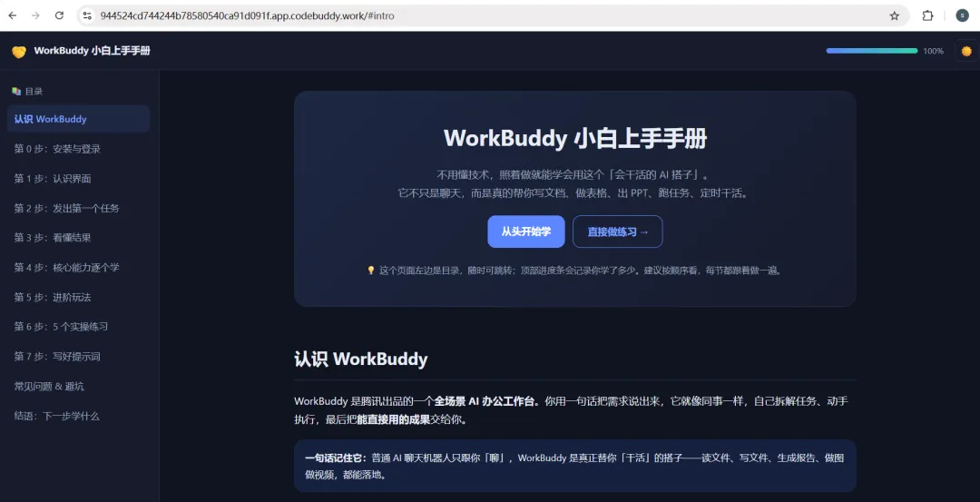Click the 从头开始学 button
Screen dimensions: 980x502
(526, 231)
